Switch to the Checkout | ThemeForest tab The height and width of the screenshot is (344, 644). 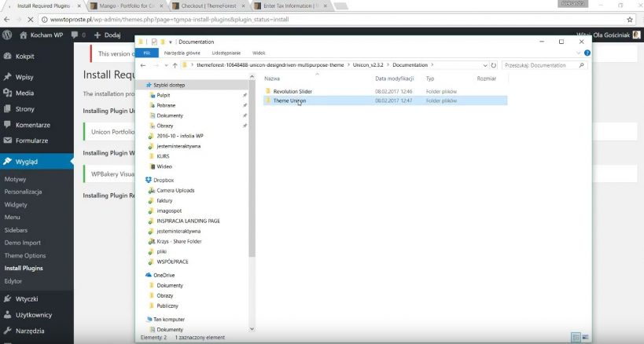click(x=208, y=5)
